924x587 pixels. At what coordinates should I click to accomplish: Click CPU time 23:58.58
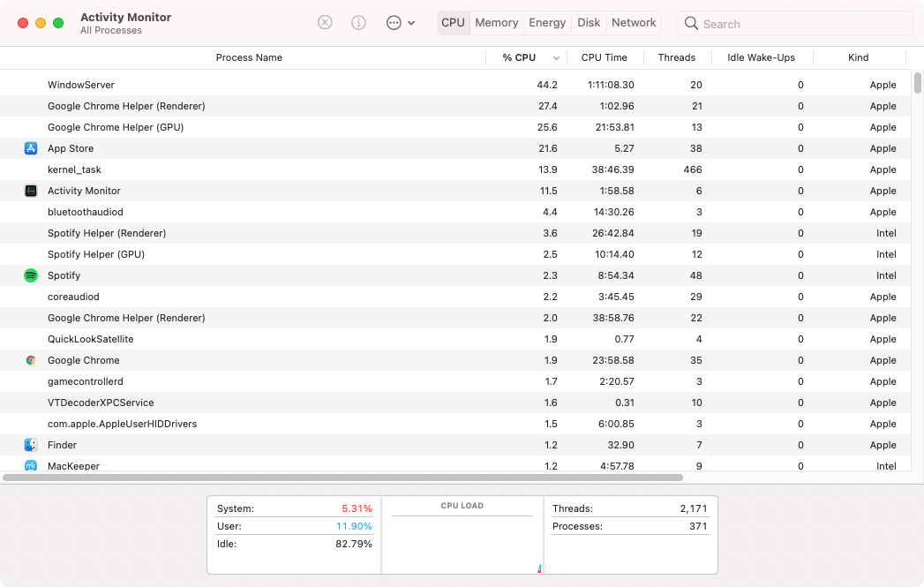(612, 361)
